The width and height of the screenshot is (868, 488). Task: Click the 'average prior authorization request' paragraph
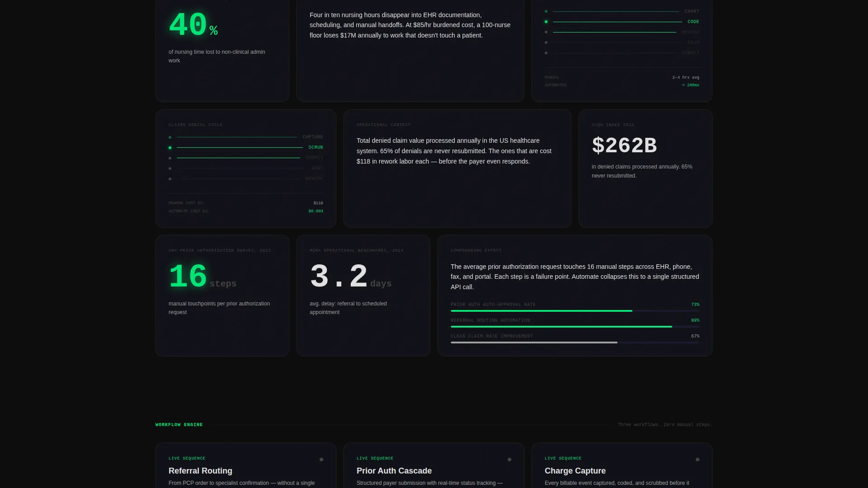click(x=575, y=277)
